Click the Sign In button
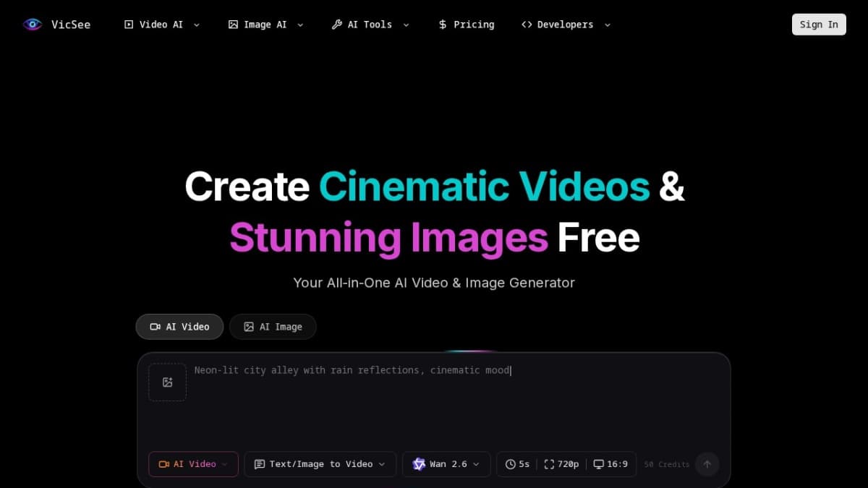Viewport: 868px width, 488px height. click(x=819, y=25)
